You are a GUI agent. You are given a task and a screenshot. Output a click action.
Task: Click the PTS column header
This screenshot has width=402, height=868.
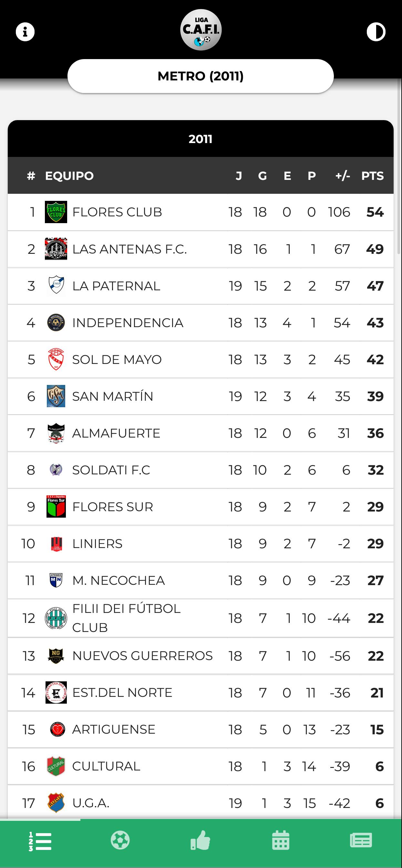[x=372, y=176]
